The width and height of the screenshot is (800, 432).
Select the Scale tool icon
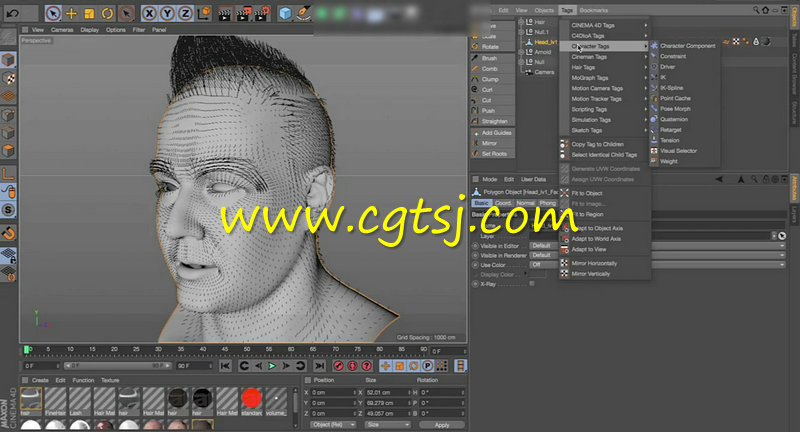click(89, 13)
